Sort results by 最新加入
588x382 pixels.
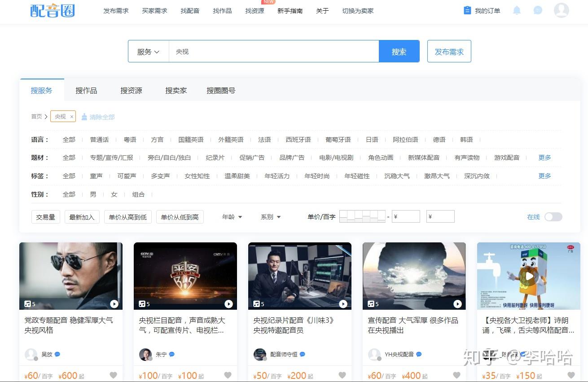[82, 217]
